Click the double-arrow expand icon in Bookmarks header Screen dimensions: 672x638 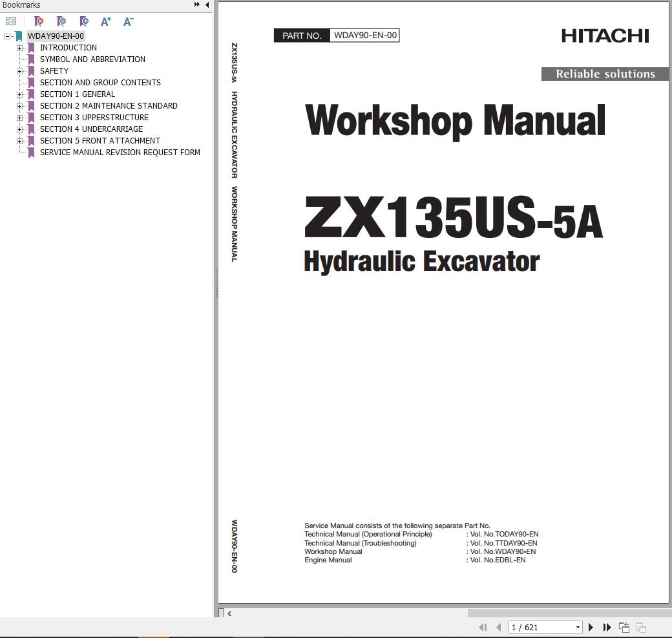tap(196, 5)
